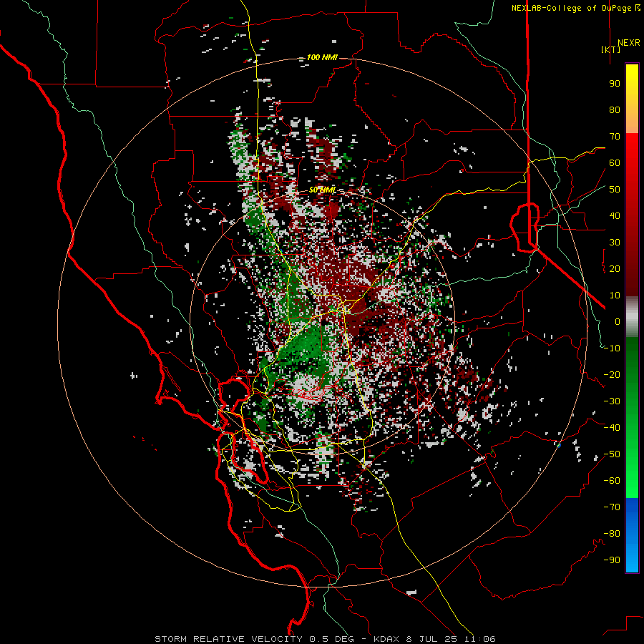Image resolution: width=644 pixels, height=644 pixels.
Task: Click the [KT] units label
Action: (611, 49)
